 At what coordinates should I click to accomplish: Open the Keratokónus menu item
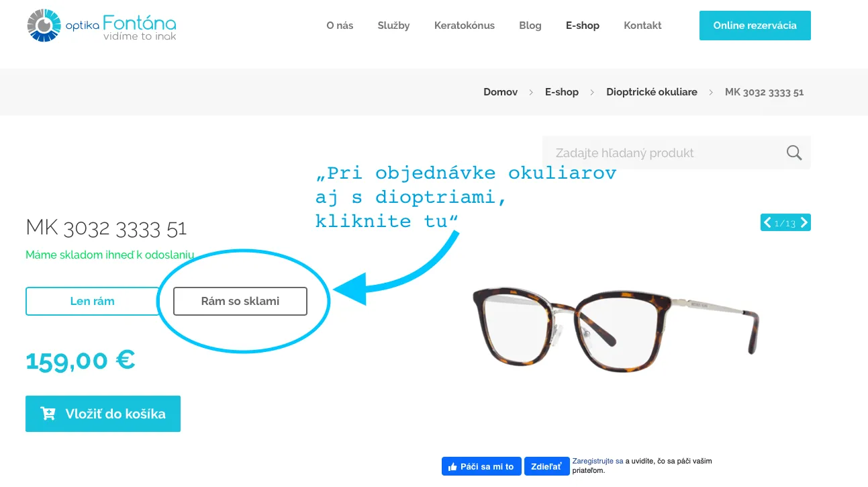pyautogui.click(x=465, y=26)
